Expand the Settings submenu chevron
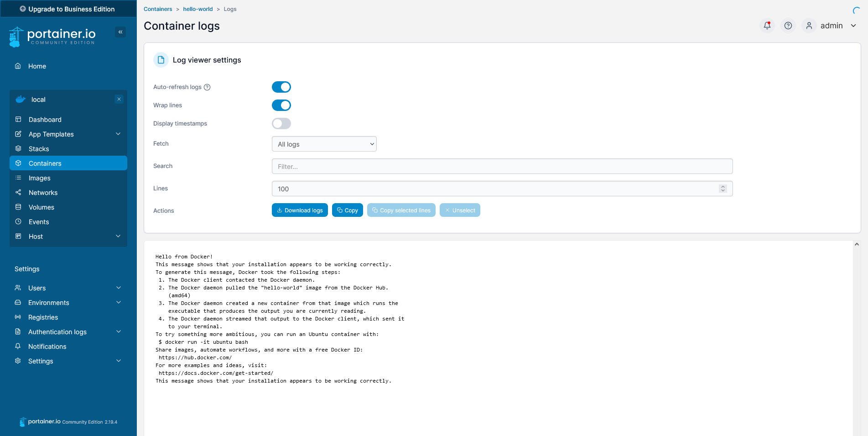868x436 pixels. [x=119, y=361]
